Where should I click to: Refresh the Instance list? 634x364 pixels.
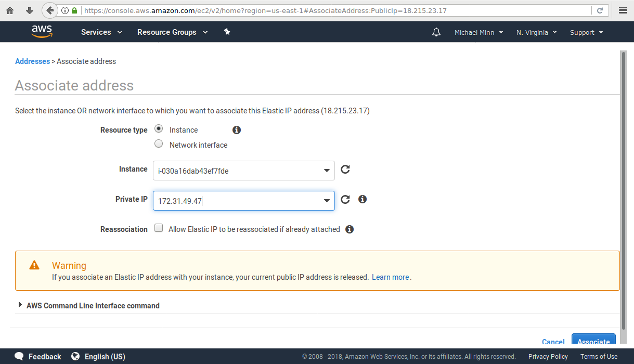345,169
